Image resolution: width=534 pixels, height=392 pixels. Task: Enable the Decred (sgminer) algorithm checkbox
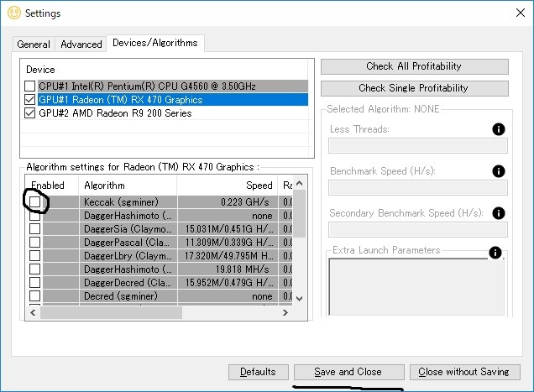(35, 296)
